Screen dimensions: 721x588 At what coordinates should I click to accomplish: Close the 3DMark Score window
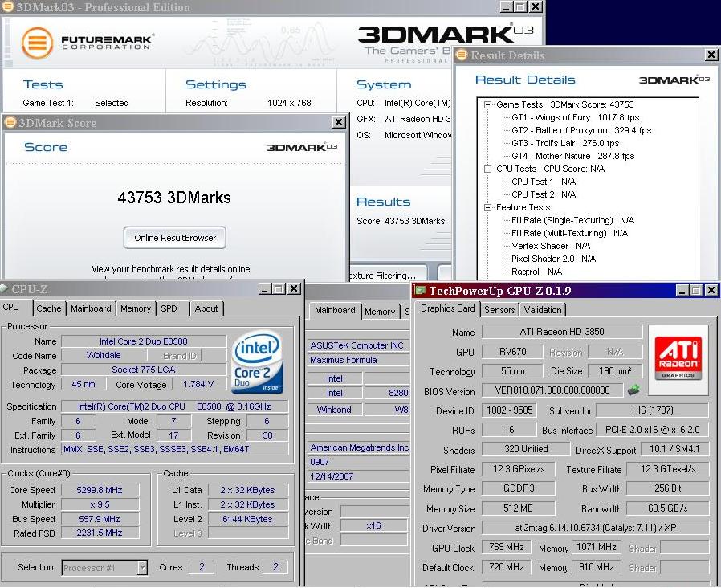[x=339, y=122]
